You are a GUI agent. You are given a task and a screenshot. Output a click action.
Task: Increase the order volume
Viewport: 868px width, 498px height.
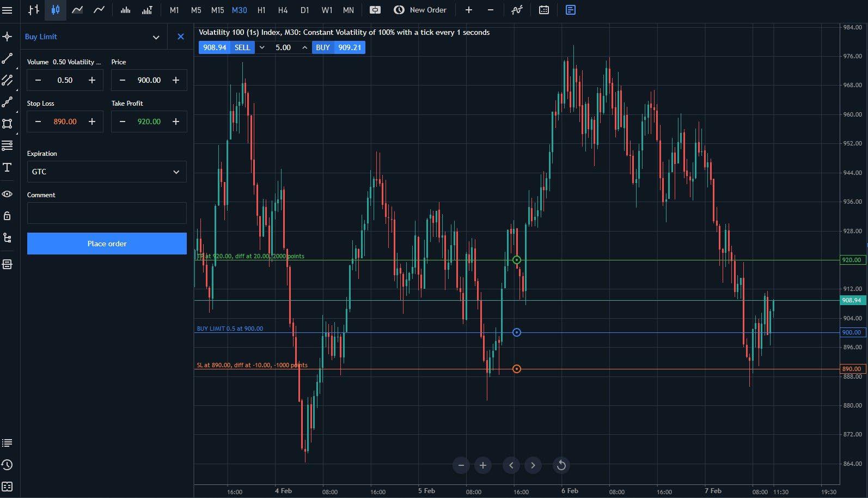pos(92,80)
